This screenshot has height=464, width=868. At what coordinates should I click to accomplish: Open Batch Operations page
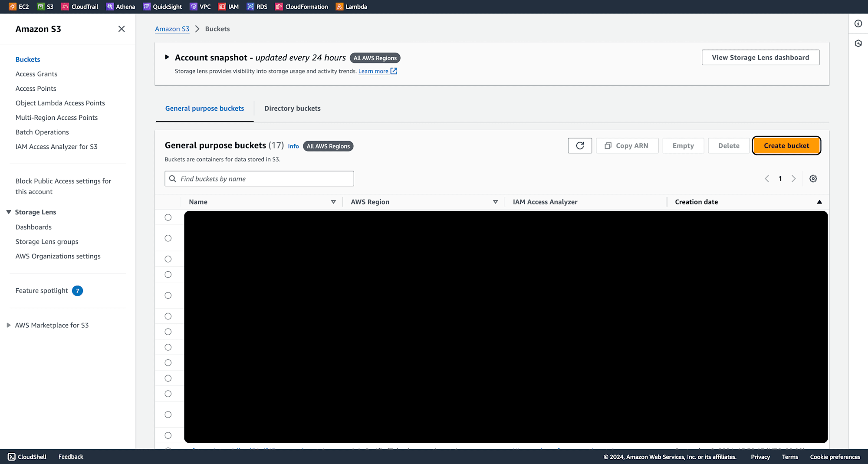click(x=42, y=132)
